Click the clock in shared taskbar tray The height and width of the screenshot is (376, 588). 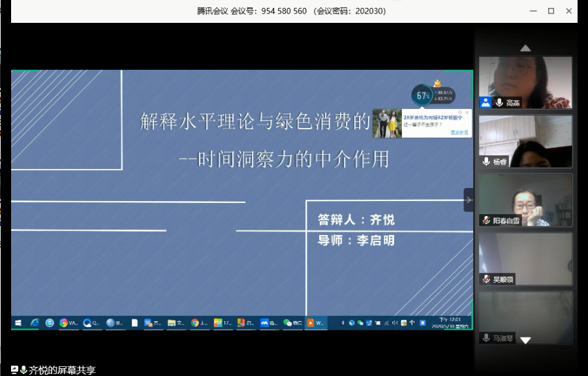click(x=446, y=322)
